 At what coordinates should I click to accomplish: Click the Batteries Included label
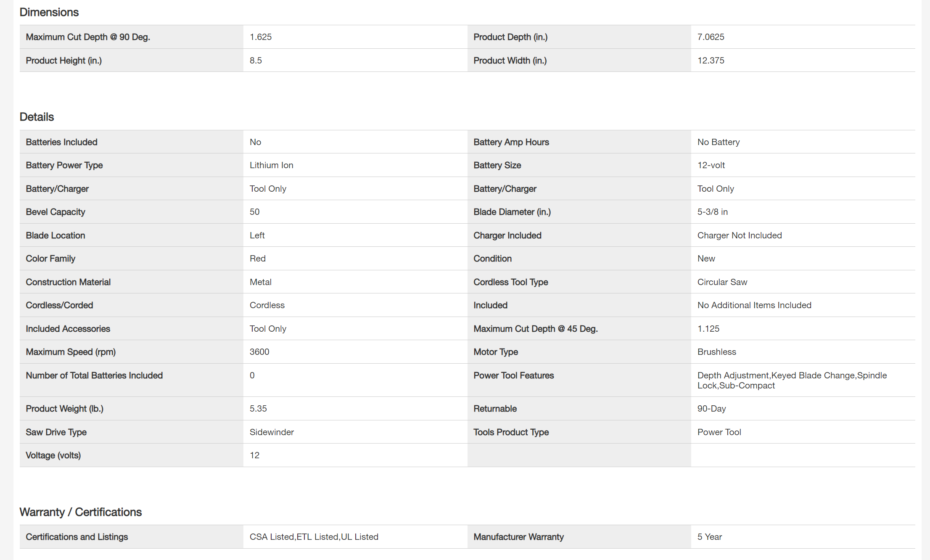(x=61, y=142)
